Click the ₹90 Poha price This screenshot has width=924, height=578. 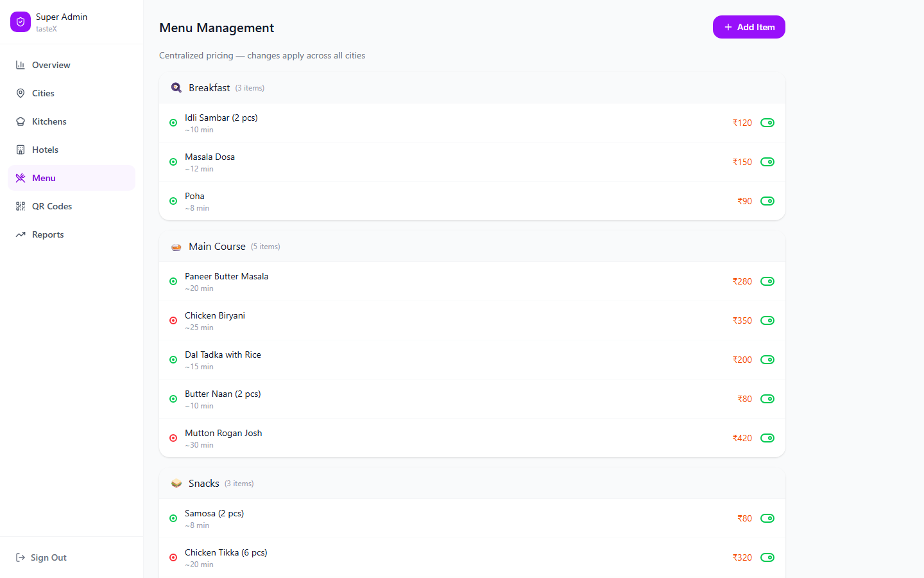pyautogui.click(x=744, y=201)
